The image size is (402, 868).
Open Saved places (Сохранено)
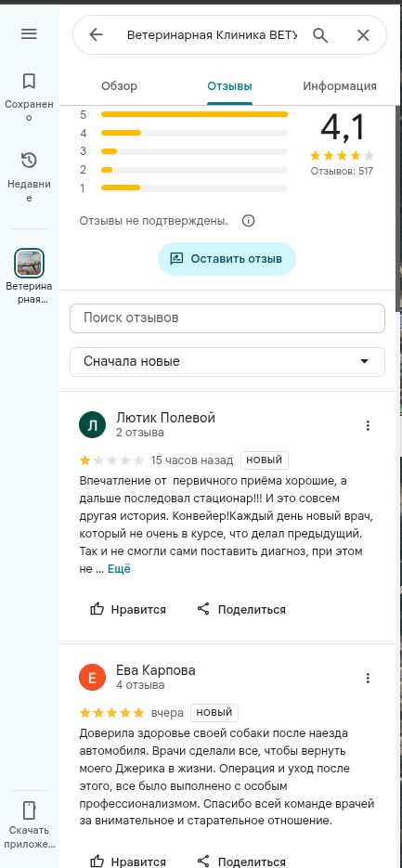[x=29, y=97]
